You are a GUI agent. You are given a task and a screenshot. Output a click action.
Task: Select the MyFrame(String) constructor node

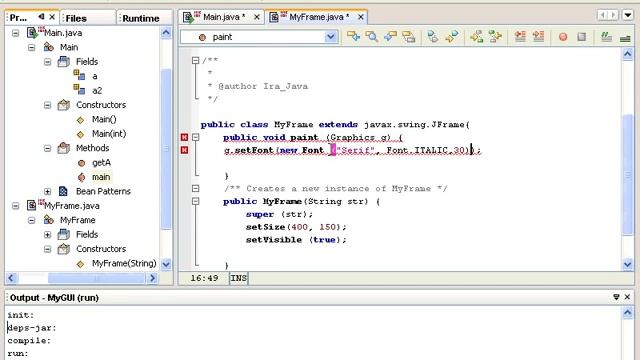click(x=124, y=264)
